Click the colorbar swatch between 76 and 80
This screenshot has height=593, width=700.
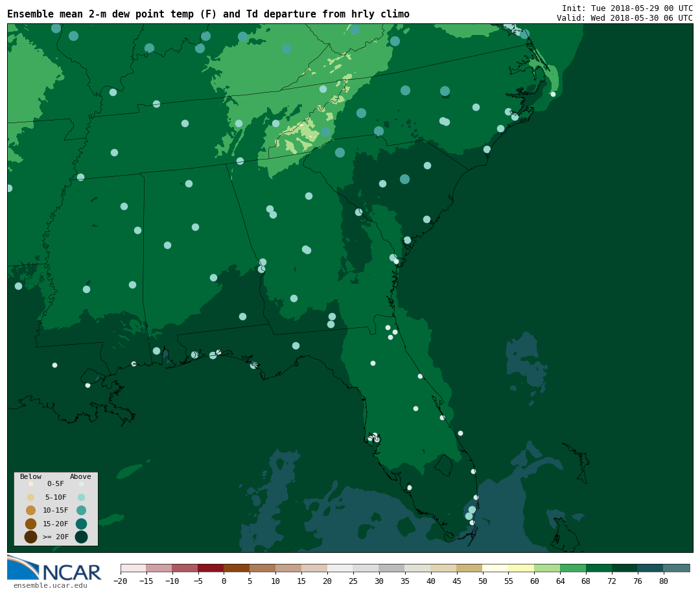click(x=650, y=568)
